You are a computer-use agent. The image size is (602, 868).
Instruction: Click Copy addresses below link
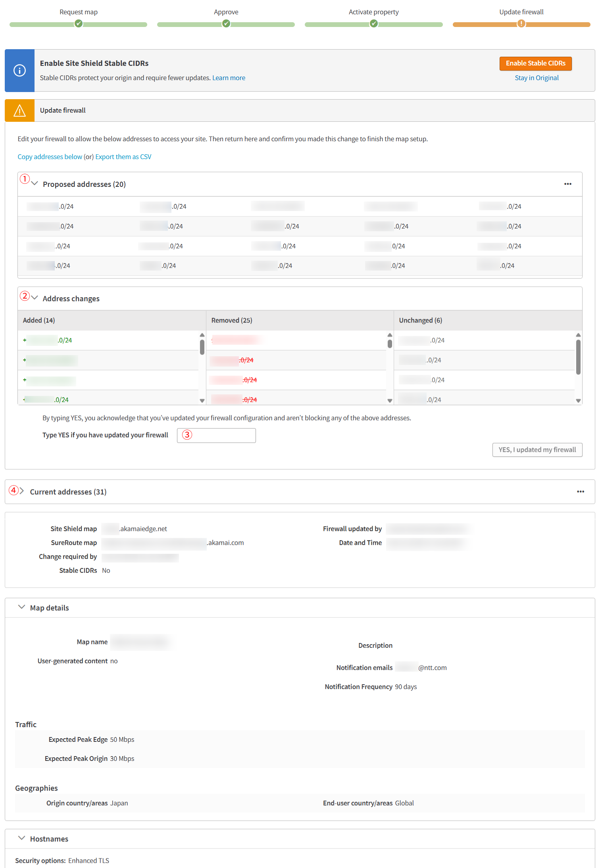(x=50, y=157)
